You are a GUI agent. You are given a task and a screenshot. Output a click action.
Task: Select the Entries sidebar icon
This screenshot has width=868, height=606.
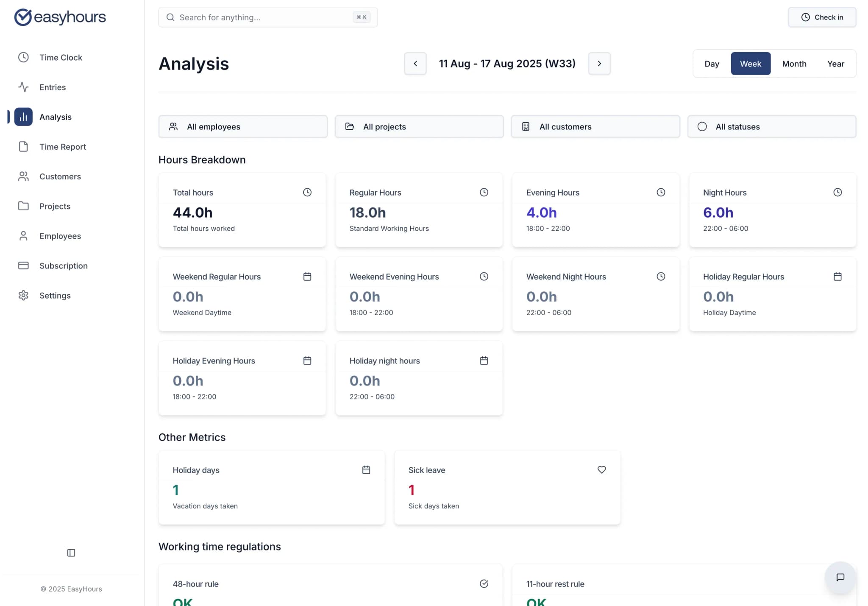[23, 87]
